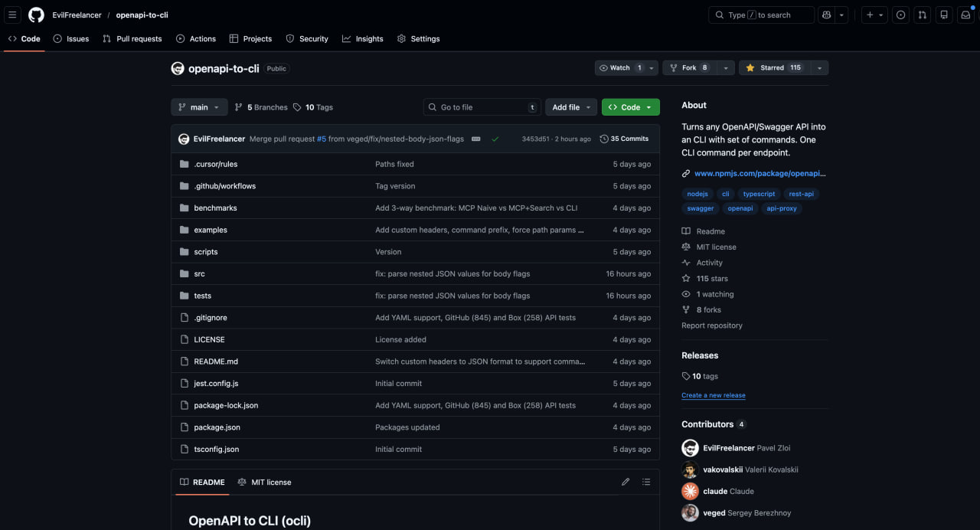Go to GitHub home via Octocat logo
Viewport: 980px width, 530px height.
(36, 15)
